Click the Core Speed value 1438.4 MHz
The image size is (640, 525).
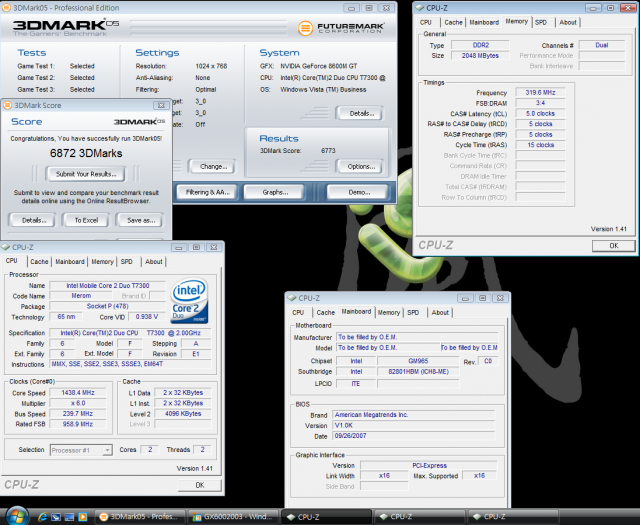click(78, 393)
